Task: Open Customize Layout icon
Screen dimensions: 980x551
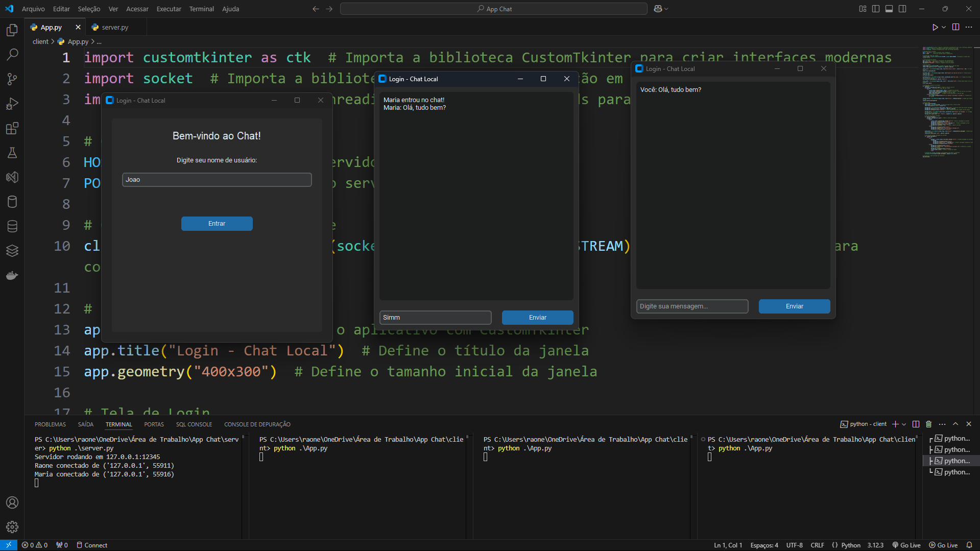Action: pyautogui.click(x=863, y=9)
